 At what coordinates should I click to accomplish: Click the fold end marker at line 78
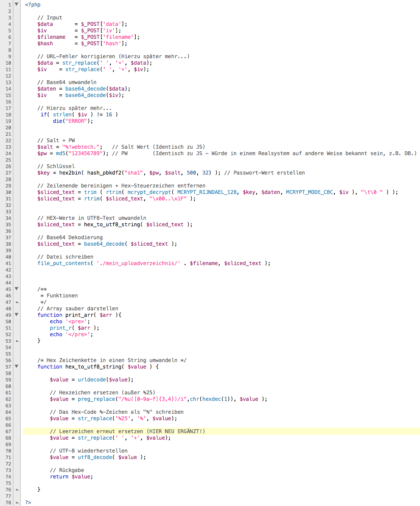[17, 503]
